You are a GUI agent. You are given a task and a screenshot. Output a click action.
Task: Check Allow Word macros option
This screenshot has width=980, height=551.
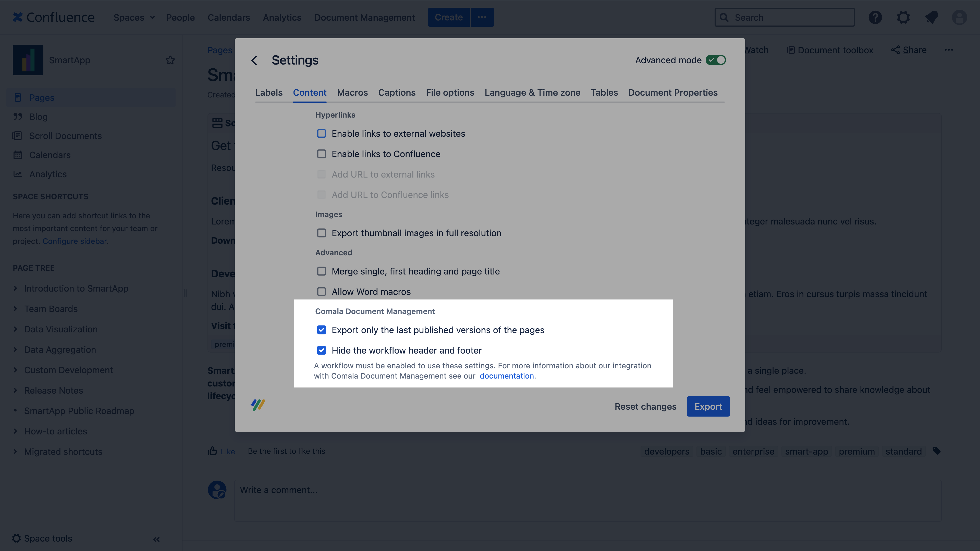click(x=322, y=292)
